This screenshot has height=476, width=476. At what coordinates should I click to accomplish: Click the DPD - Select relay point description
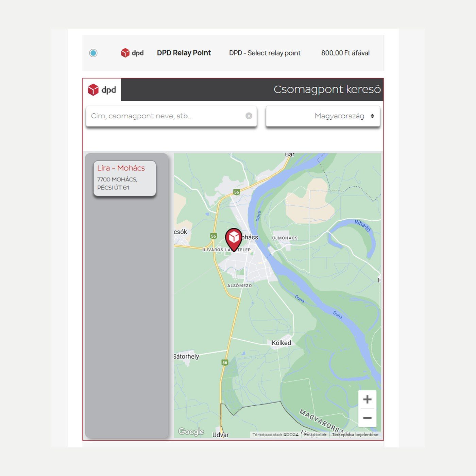[x=265, y=53]
